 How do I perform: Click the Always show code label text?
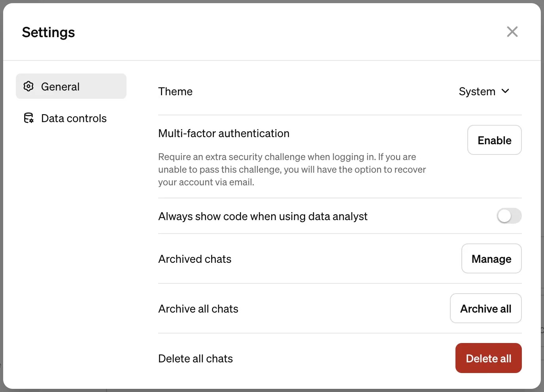tap(263, 216)
